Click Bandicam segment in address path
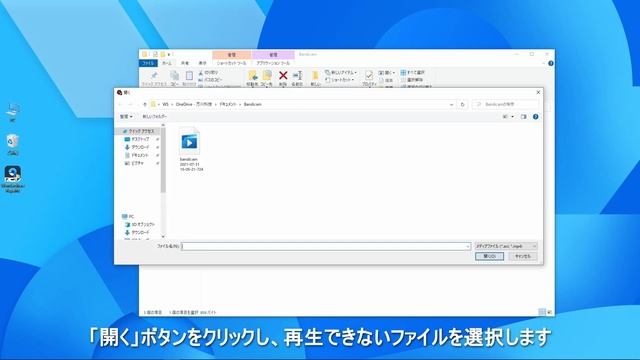The height and width of the screenshot is (360, 640). [252, 104]
